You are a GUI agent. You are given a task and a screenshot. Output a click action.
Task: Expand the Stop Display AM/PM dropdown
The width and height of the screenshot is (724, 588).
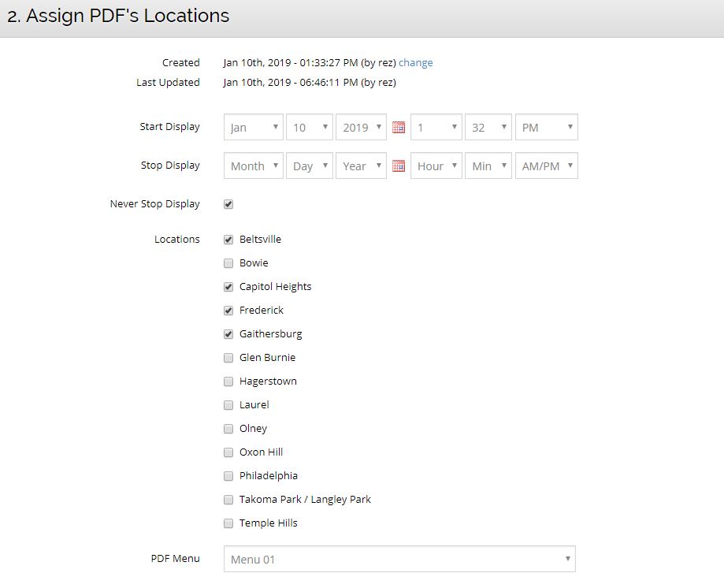pyautogui.click(x=546, y=166)
